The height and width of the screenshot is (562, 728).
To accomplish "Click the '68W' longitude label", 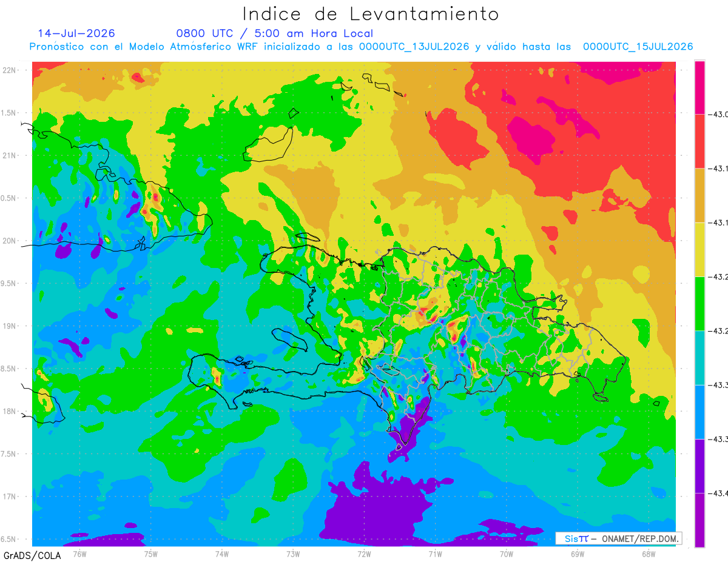I will coord(648,554).
